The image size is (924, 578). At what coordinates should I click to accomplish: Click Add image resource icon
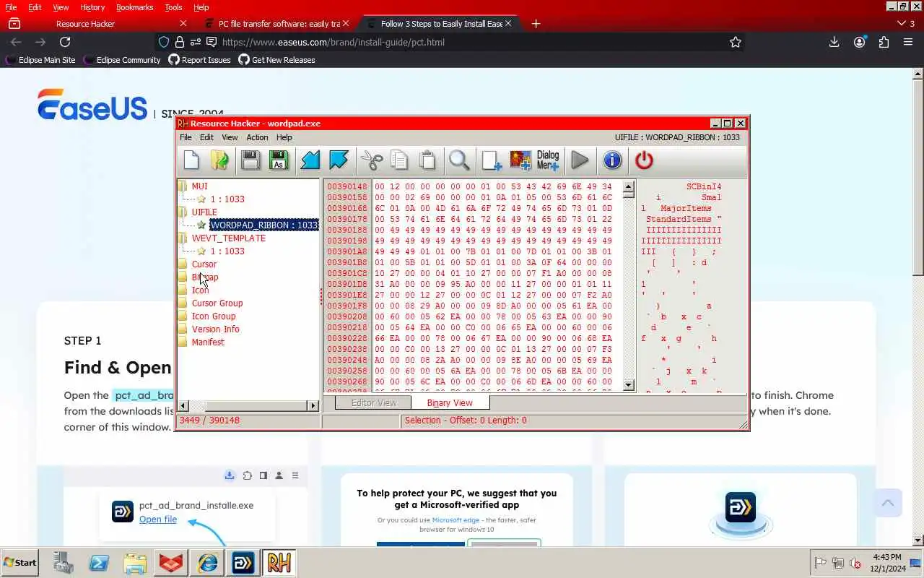tap(520, 160)
